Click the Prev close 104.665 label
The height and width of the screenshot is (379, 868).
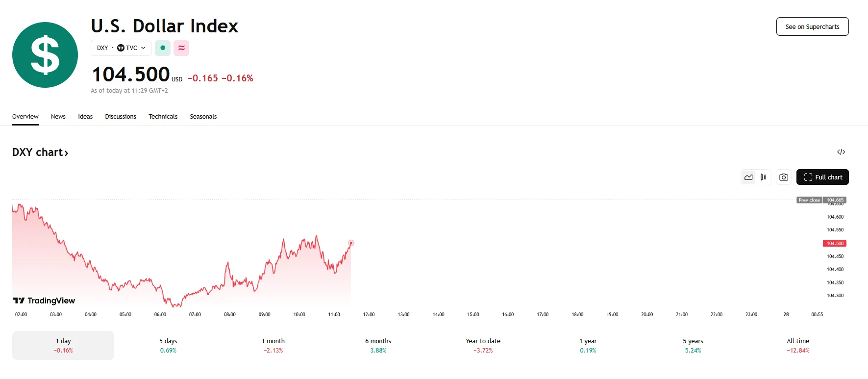(x=821, y=200)
